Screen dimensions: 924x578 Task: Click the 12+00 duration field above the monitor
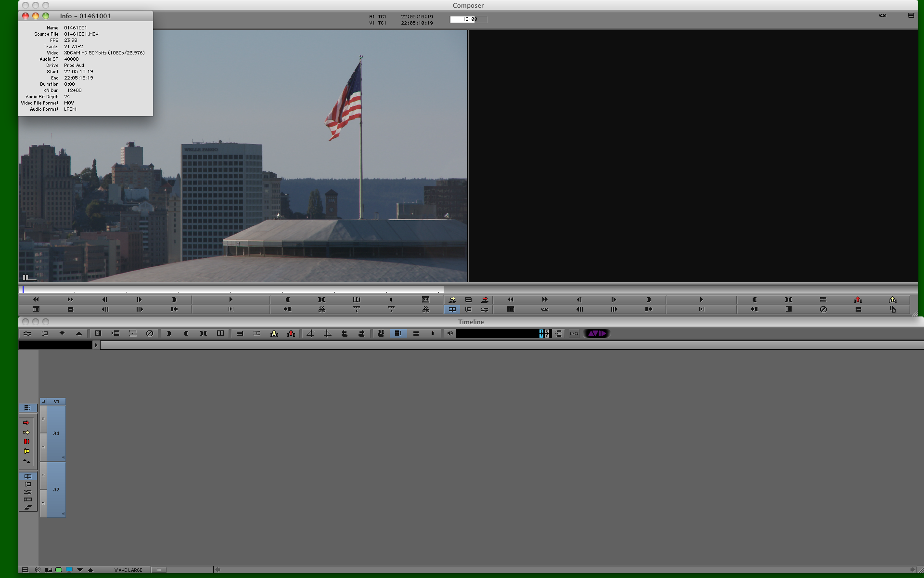[468, 19]
